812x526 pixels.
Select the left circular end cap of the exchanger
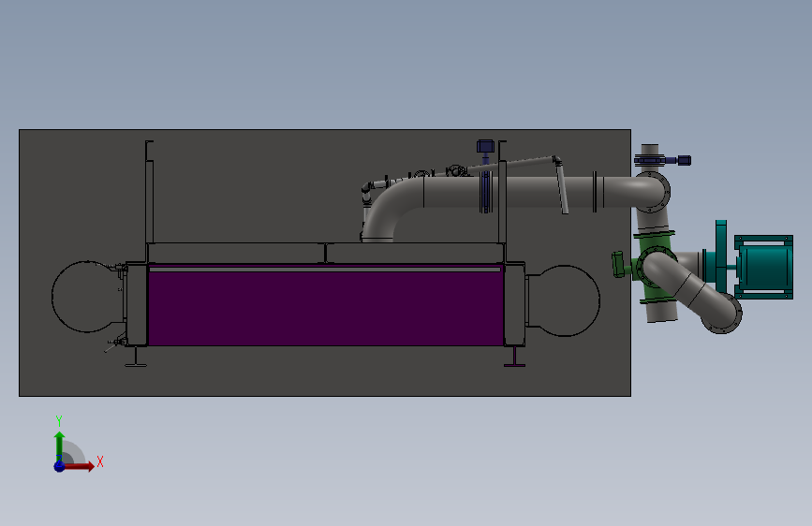click(88, 297)
